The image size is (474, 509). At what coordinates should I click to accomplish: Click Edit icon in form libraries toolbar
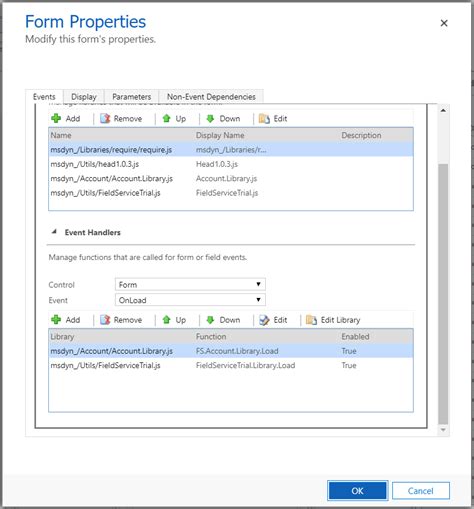point(264,119)
